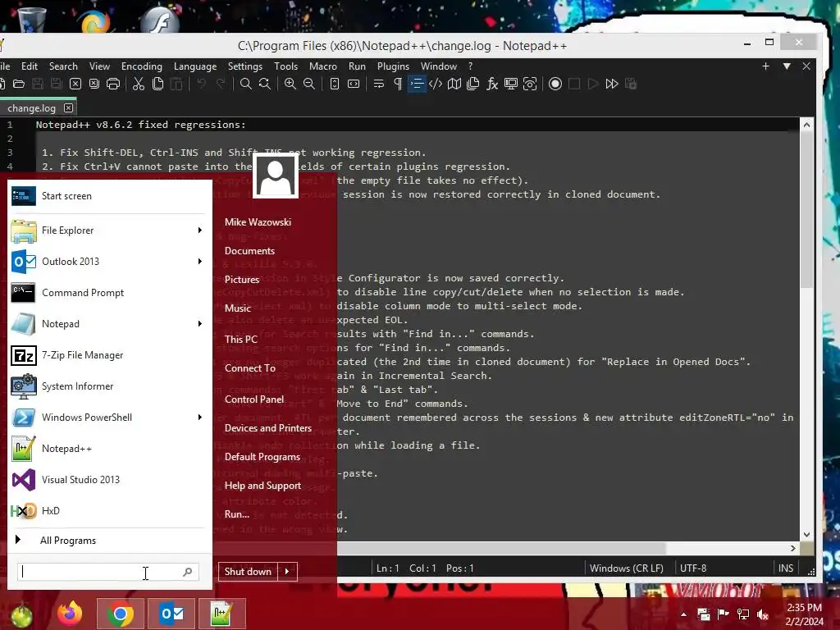Open the Function List fx icon

click(492, 84)
